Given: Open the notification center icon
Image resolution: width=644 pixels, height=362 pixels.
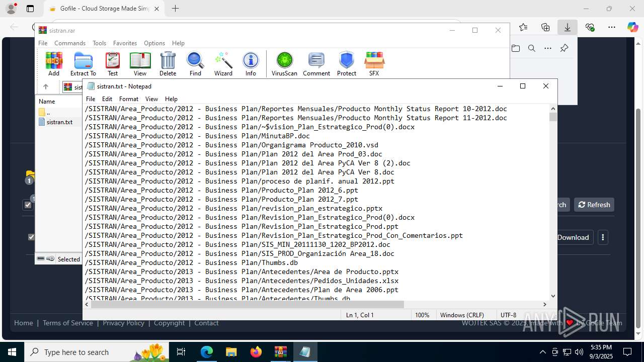Looking at the screenshot, I should [627, 352].
